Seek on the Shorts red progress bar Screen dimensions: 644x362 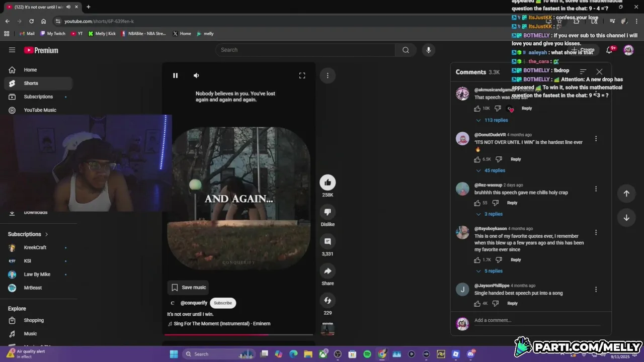[238, 334]
